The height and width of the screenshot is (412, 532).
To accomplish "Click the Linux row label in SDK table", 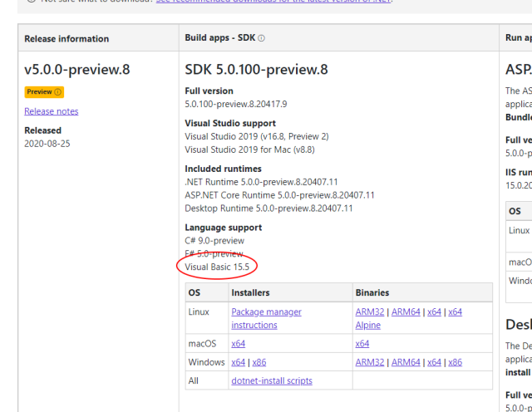I will click(x=199, y=311).
